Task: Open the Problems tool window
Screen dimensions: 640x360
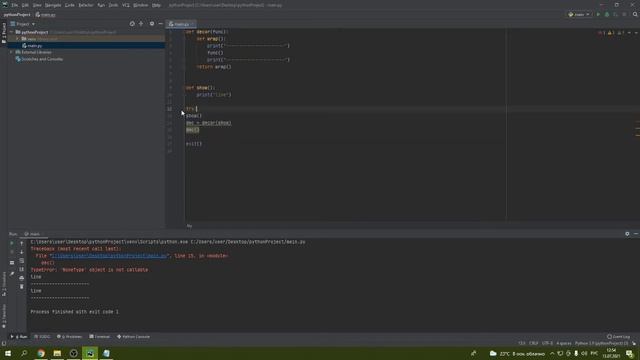Action: [70, 337]
